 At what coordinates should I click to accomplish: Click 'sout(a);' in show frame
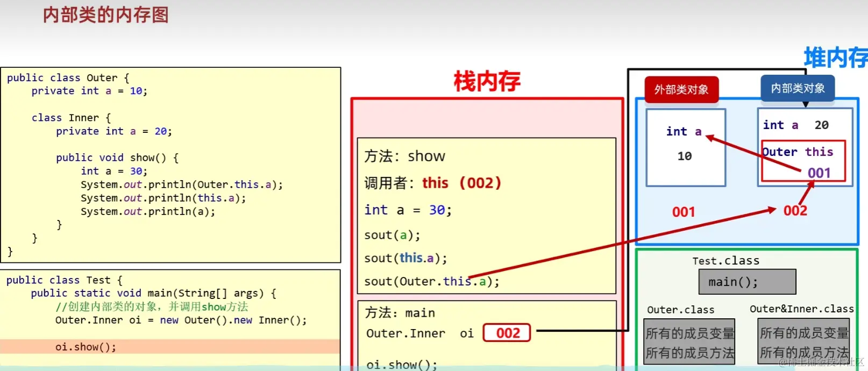coord(392,235)
